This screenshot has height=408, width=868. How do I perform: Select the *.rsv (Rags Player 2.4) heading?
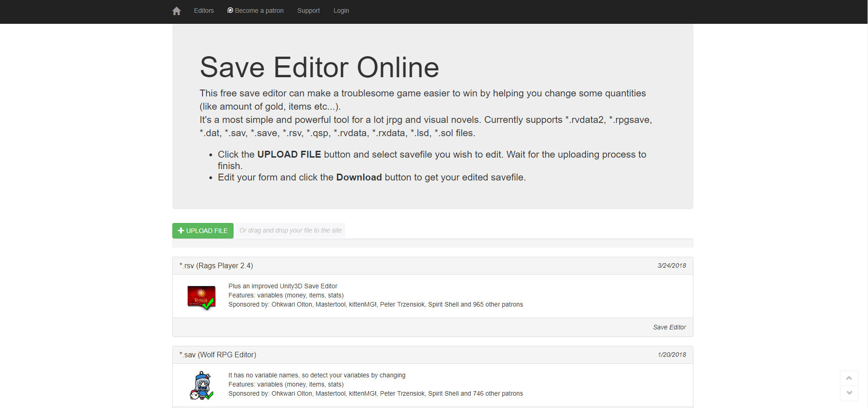click(x=216, y=265)
